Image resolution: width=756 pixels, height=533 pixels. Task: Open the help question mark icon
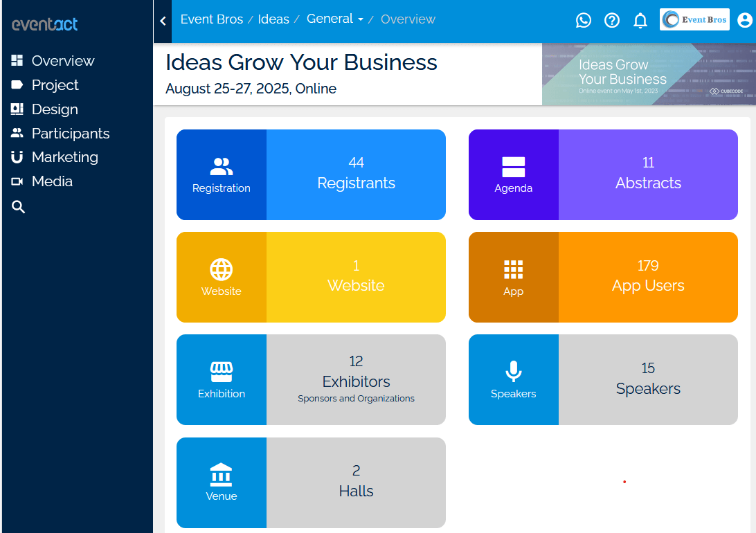[612, 21]
